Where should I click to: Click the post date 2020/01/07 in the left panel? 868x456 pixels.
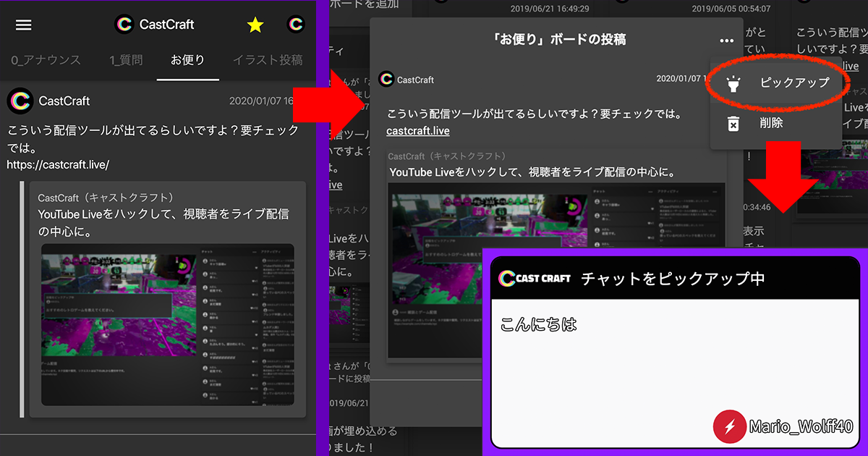[261, 101]
